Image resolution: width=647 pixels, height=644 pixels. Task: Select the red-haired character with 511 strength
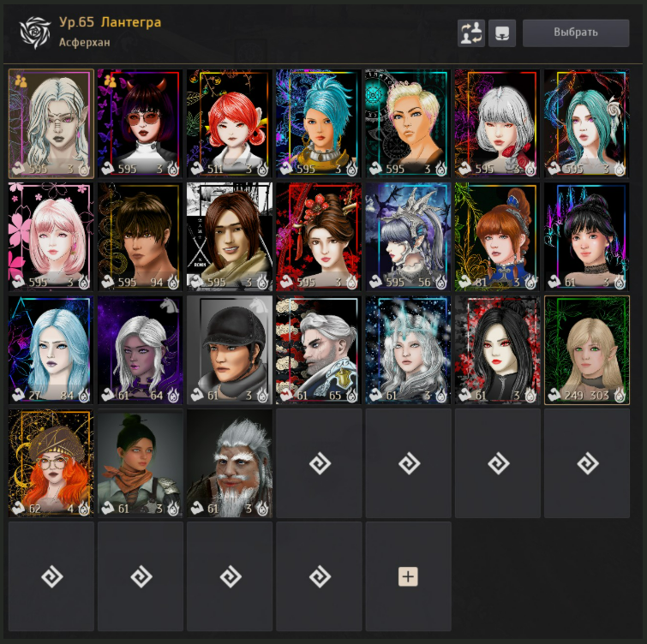(230, 123)
